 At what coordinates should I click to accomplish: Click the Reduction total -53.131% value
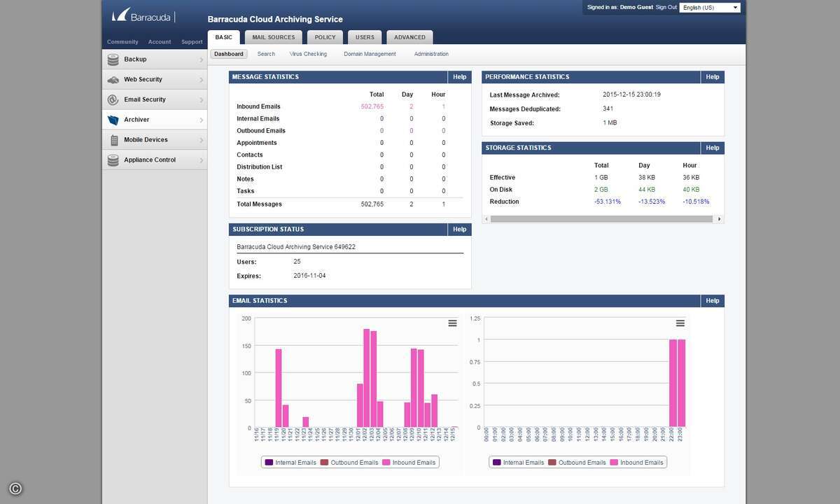(x=608, y=202)
